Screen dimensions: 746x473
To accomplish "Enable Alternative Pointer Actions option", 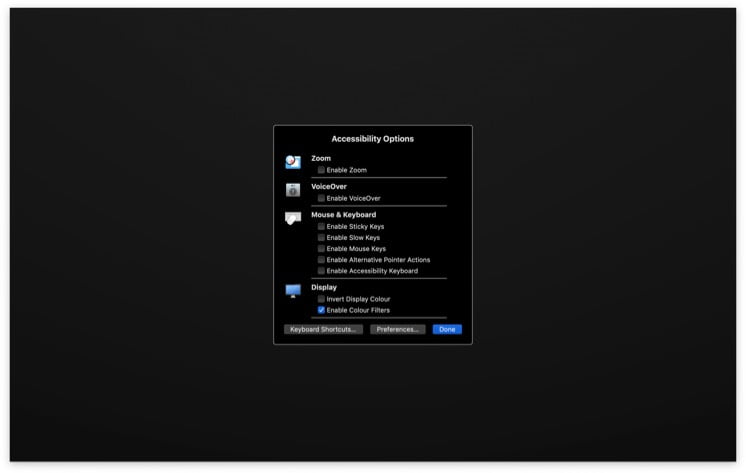I will pos(321,260).
